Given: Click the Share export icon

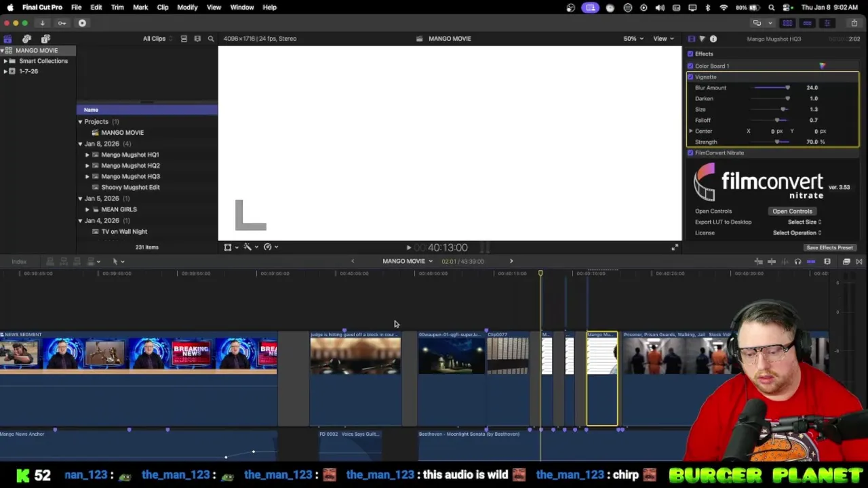Looking at the screenshot, I should tap(854, 23).
